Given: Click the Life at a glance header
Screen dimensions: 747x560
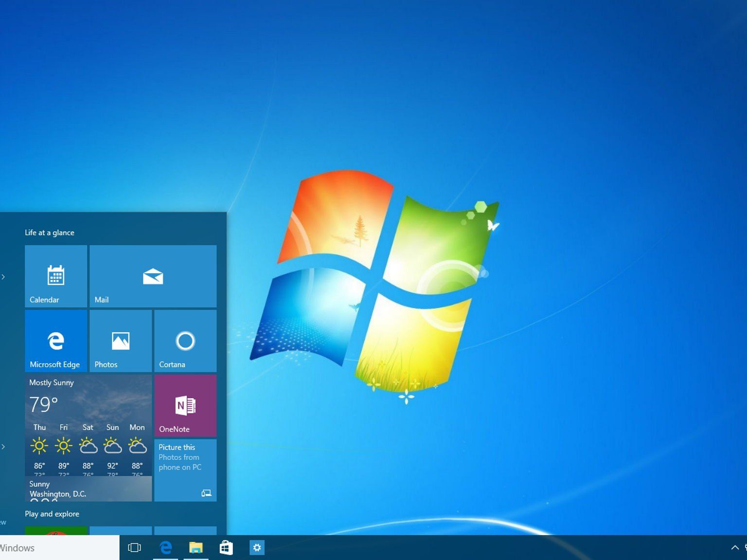Looking at the screenshot, I should 50,232.
